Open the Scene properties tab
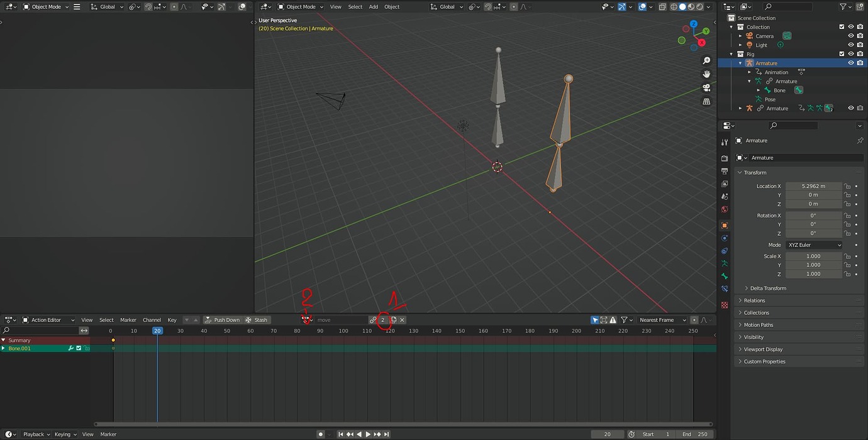This screenshot has height=440, width=868. [725, 197]
